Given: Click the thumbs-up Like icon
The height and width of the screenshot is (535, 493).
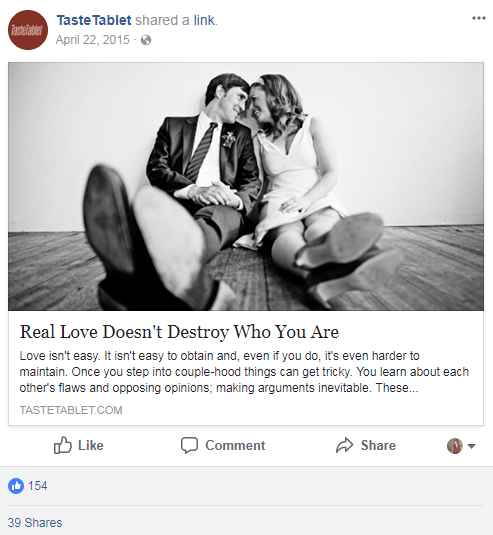Looking at the screenshot, I should 63,445.
